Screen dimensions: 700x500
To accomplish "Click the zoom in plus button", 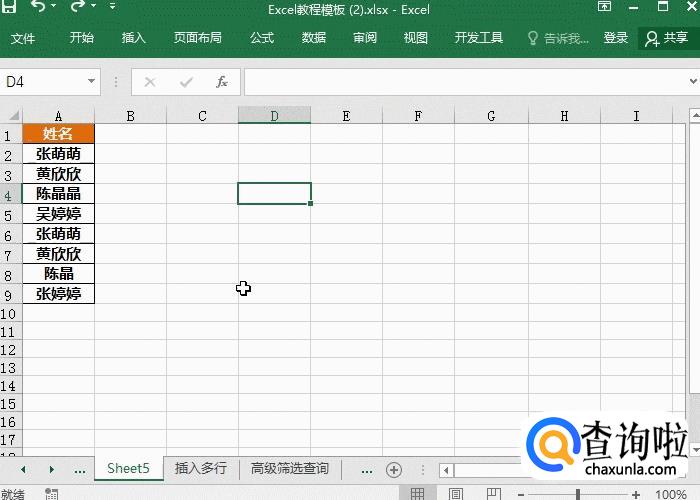I will (636, 494).
